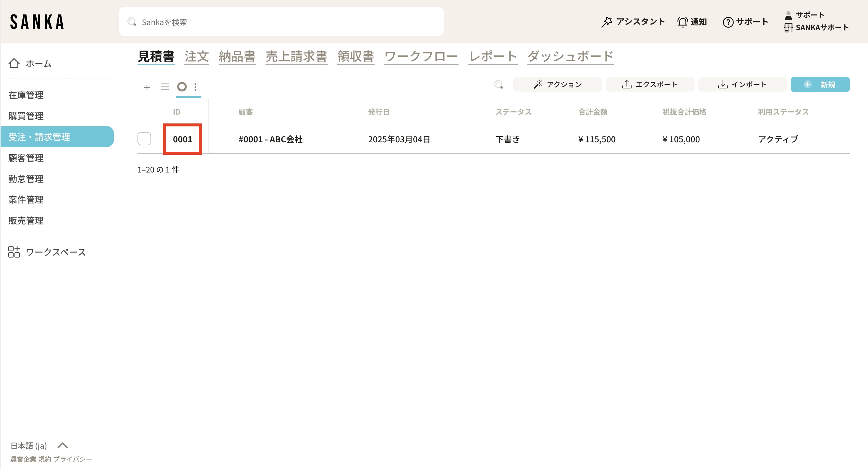Select the circle view icon
The image size is (868, 469).
182,87
